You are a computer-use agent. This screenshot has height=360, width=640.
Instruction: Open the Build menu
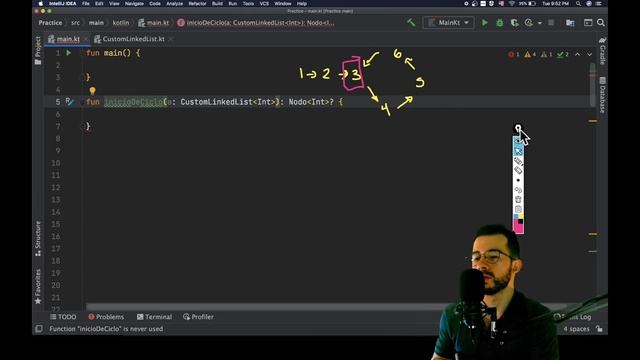pyautogui.click(x=218, y=4)
